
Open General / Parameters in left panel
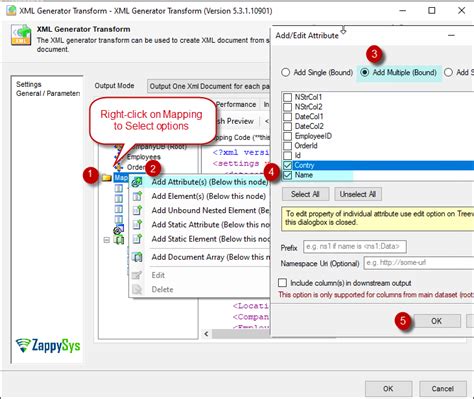pyautogui.click(x=48, y=93)
